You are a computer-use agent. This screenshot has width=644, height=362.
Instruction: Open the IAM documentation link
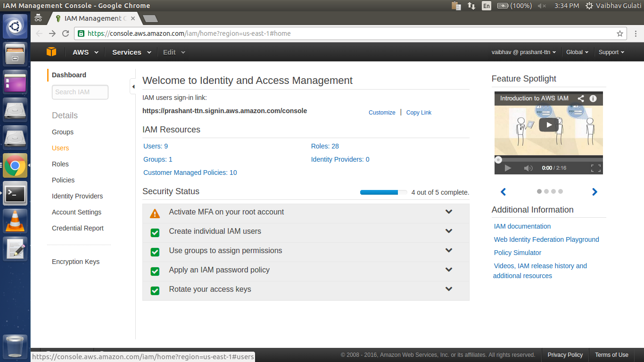point(522,226)
